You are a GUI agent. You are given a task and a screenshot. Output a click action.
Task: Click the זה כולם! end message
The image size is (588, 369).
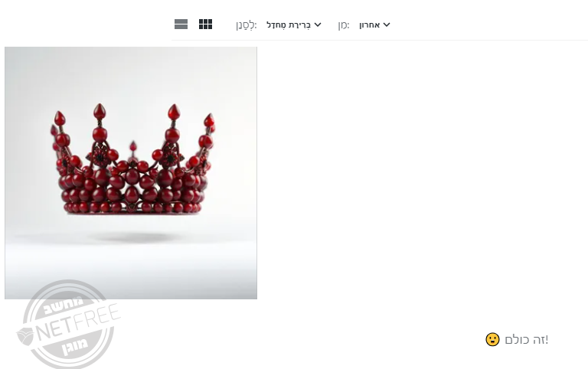[x=526, y=340]
